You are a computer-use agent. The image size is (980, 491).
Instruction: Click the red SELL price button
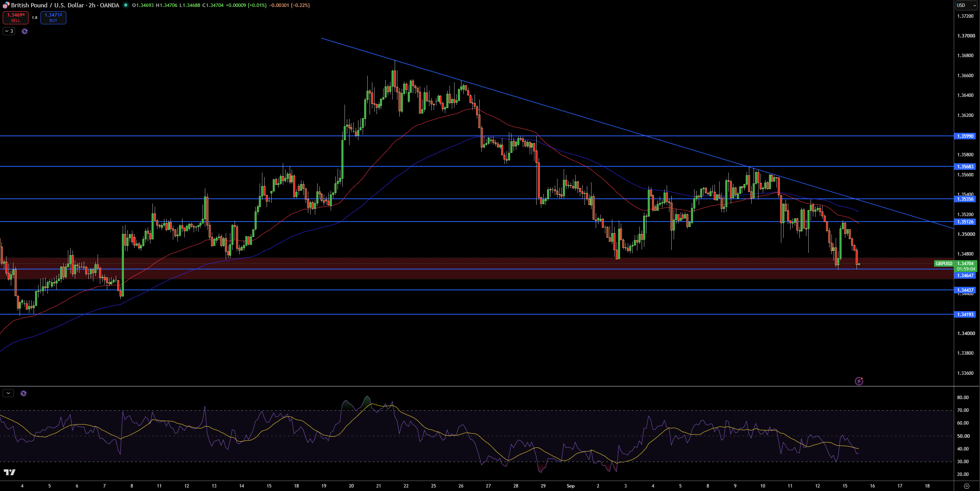coord(15,18)
